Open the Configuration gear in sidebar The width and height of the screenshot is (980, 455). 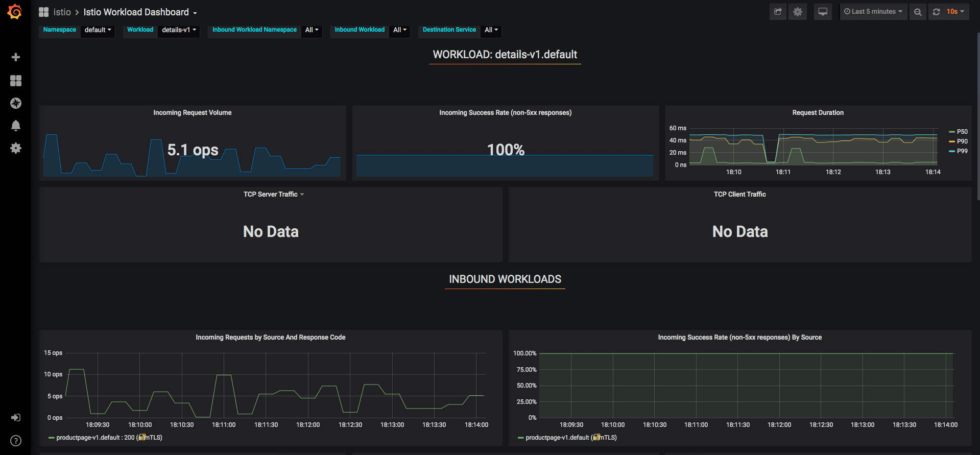coord(16,148)
